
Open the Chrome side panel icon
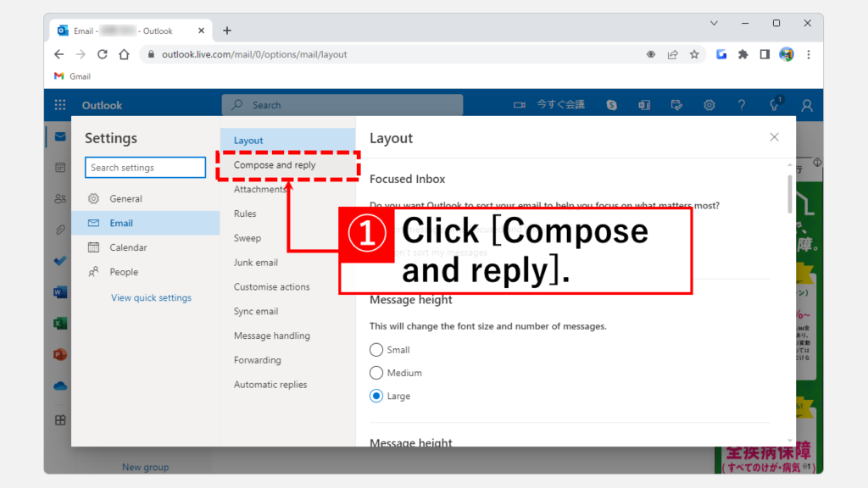tap(765, 54)
